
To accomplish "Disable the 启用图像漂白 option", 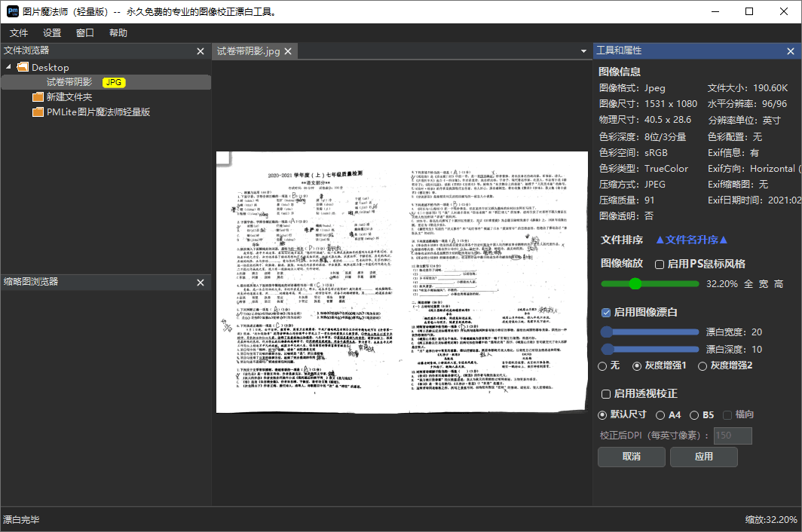I will coord(605,313).
